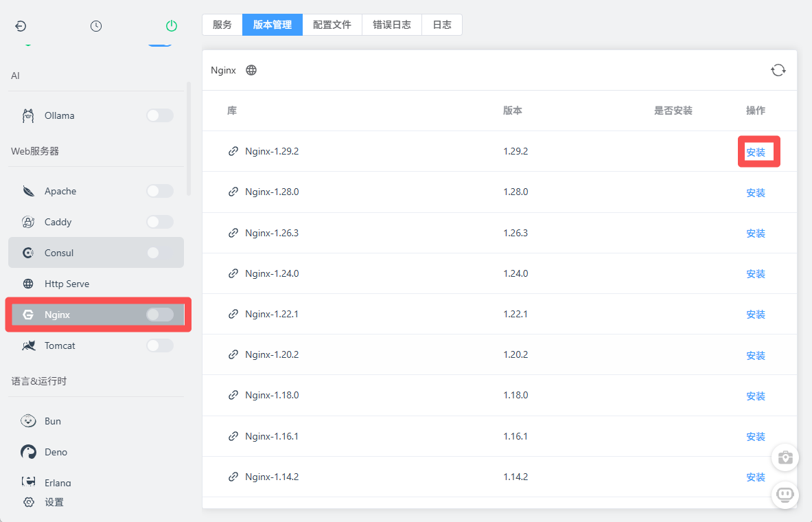Click the Bun icon in sidebar
812x522 pixels.
[x=28, y=421]
